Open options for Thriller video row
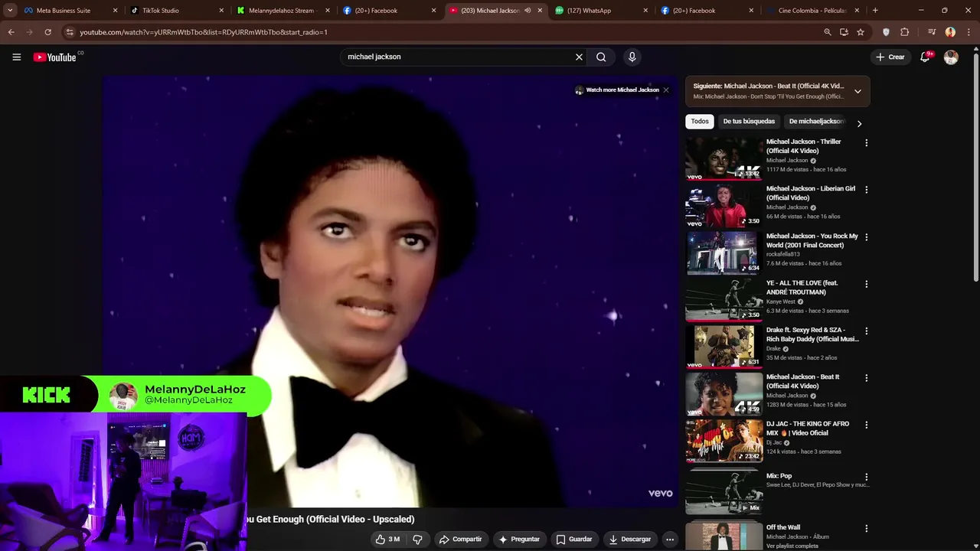The width and height of the screenshot is (980, 551). [866, 143]
